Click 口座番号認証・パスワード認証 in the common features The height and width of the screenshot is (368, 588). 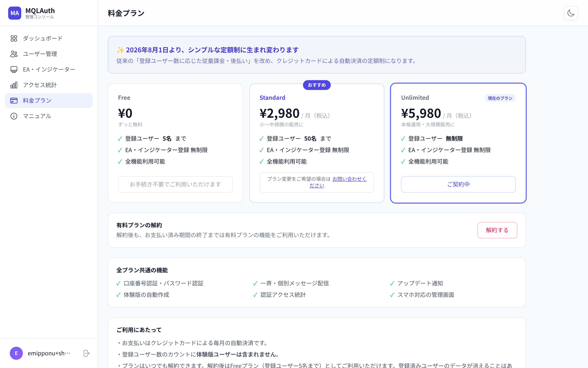point(164,283)
